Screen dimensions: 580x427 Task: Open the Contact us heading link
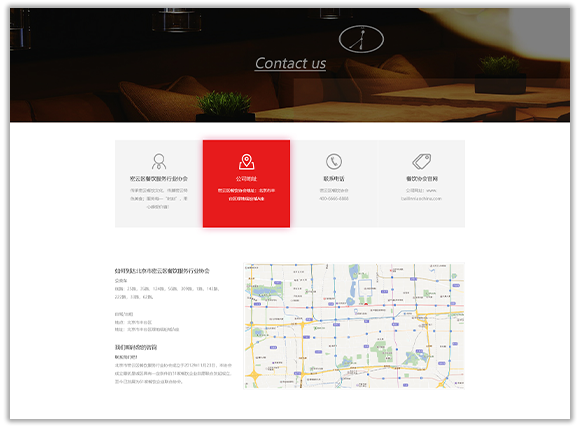click(290, 63)
